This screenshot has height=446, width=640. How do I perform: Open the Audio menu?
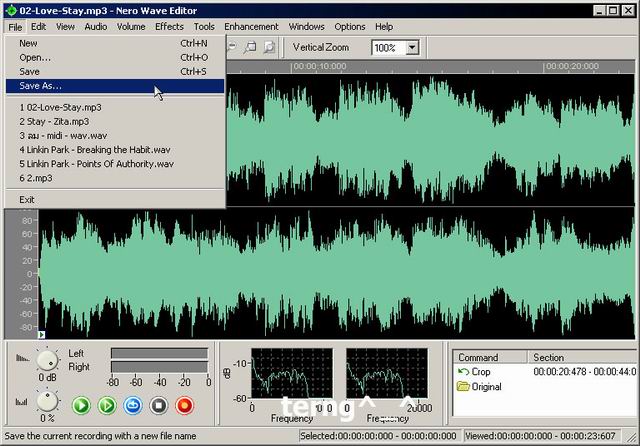click(96, 27)
